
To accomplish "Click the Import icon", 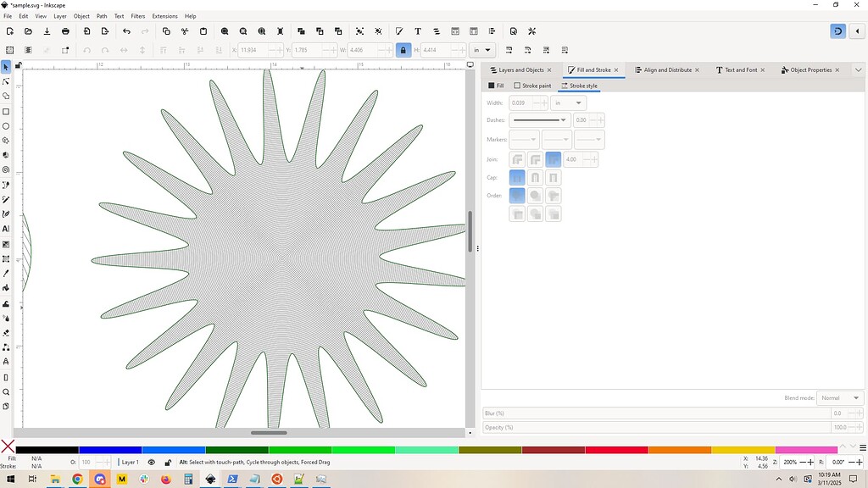I will [87, 31].
